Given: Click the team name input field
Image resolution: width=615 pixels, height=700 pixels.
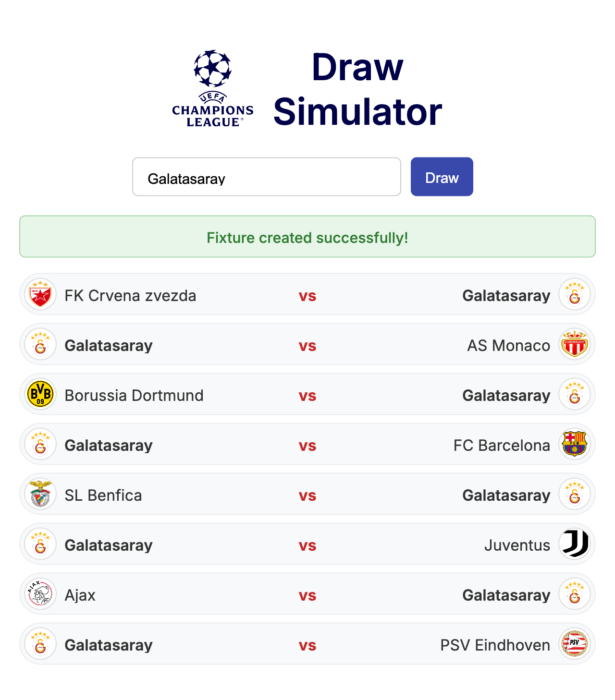Looking at the screenshot, I should point(267,177).
